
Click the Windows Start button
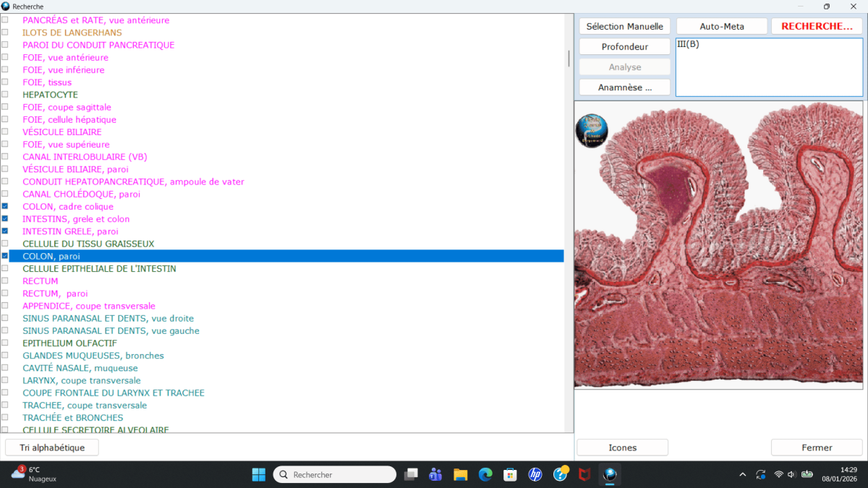click(258, 474)
